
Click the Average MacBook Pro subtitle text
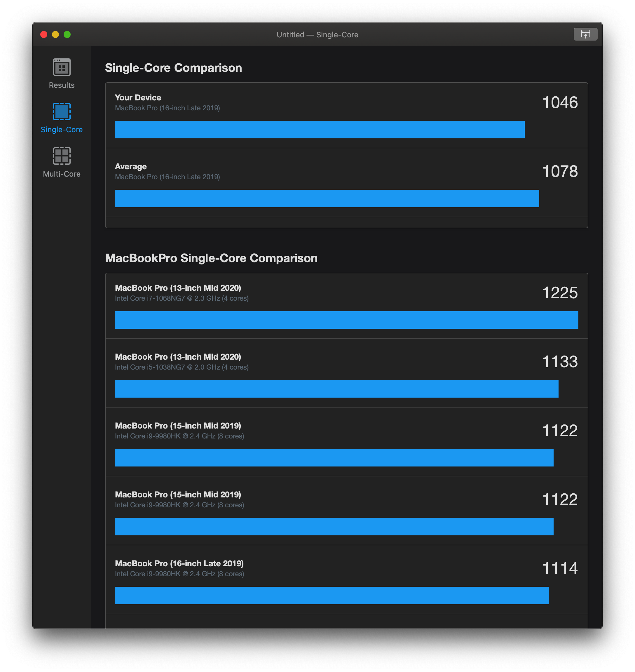point(167,177)
